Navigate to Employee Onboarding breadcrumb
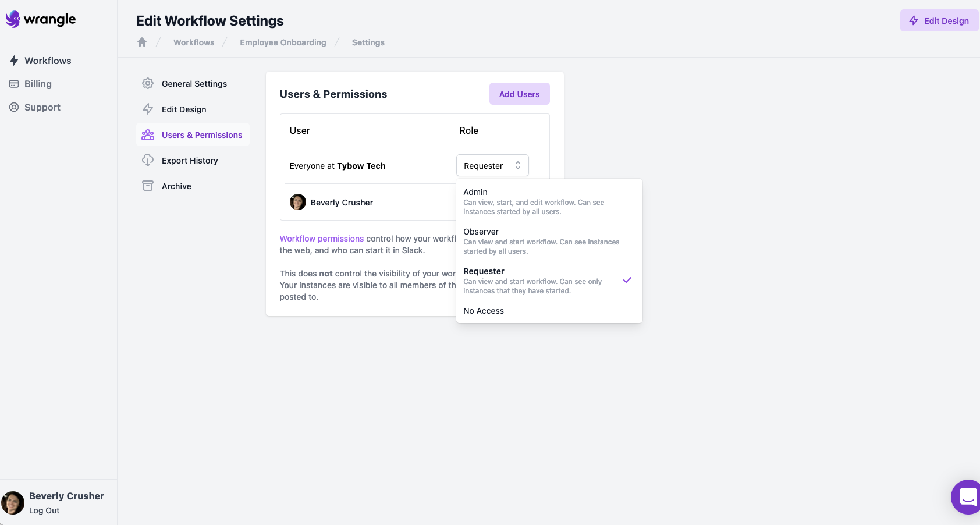This screenshot has width=980, height=525. [x=282, y=42]
